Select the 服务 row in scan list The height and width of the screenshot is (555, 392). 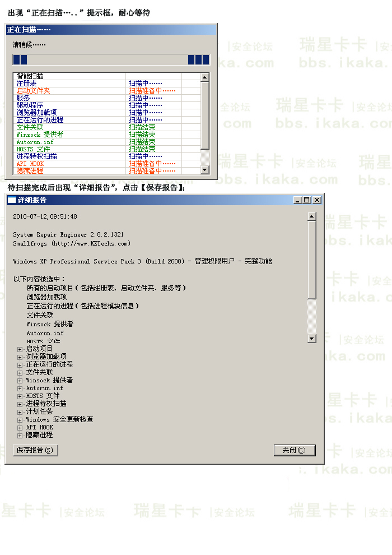107,98
